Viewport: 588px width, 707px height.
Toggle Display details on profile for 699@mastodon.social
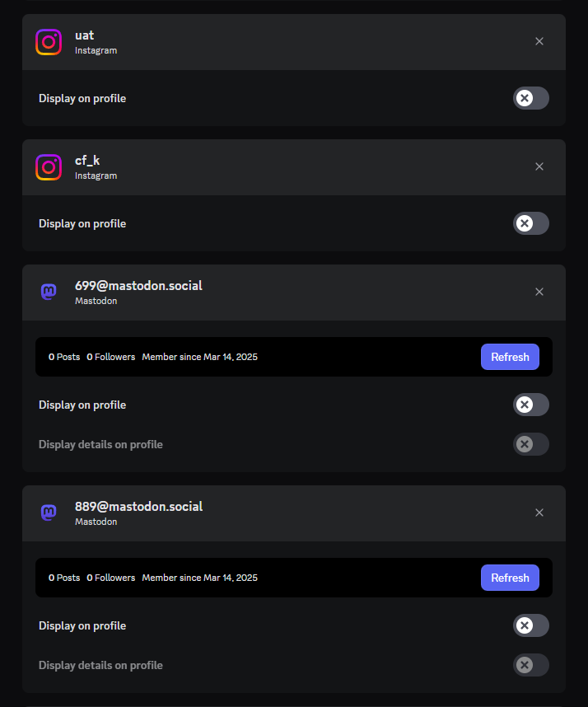coord(531,445)
